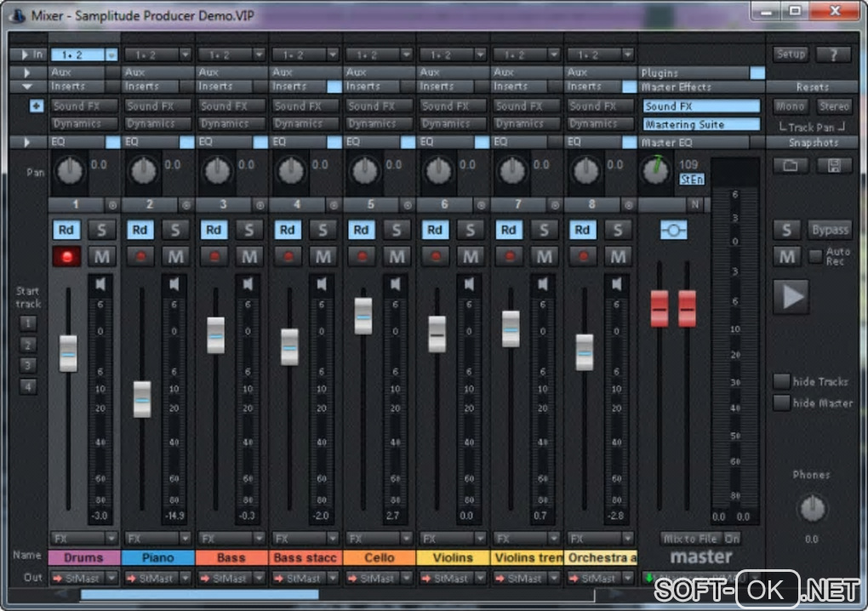This screenshot has width=868, height=611.
Task: Arm record on Cello channel
Action: [362, 256]
